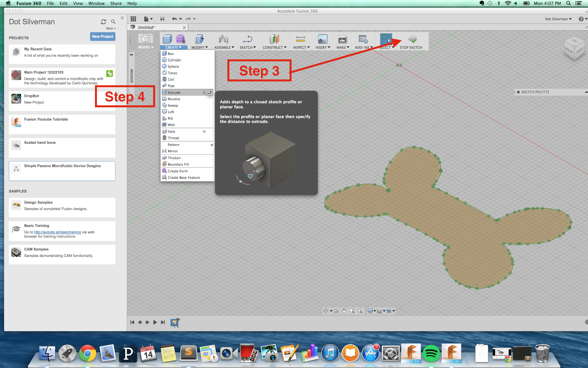
Task: Open Dot Silverman account dropdown
Action: tap(558, 19)
